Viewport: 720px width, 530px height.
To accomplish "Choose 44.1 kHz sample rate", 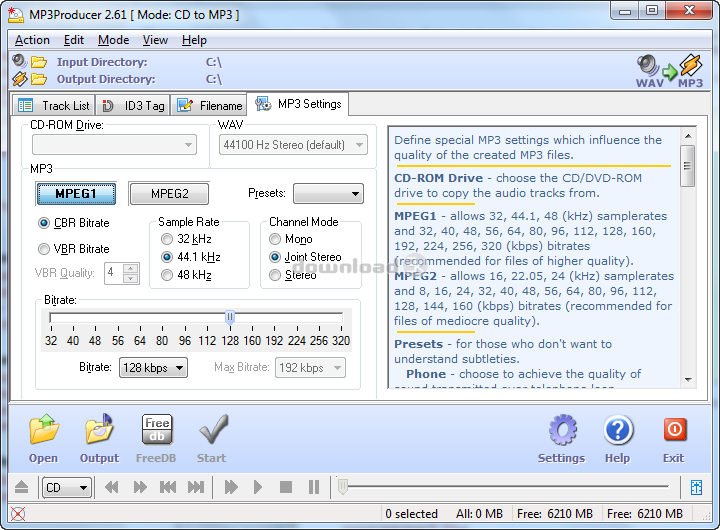I will pos(191,257).
